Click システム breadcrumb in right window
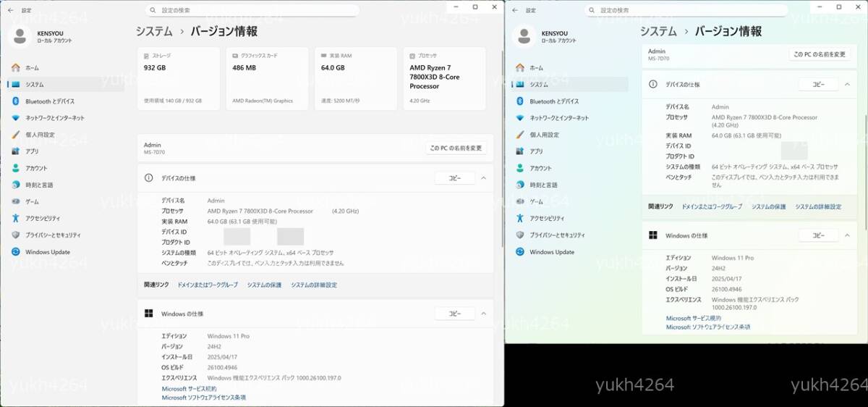The width and height of the screenshot is (868, 407). tap(658, 31)
